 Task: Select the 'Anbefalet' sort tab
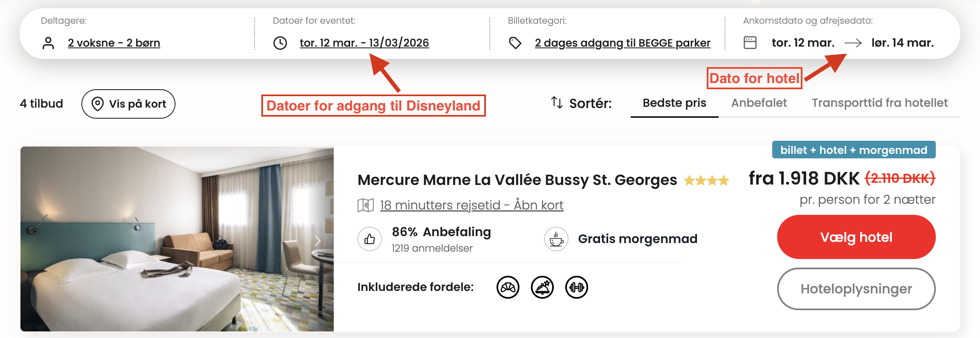pyautogui.click(x=759, y=103)
